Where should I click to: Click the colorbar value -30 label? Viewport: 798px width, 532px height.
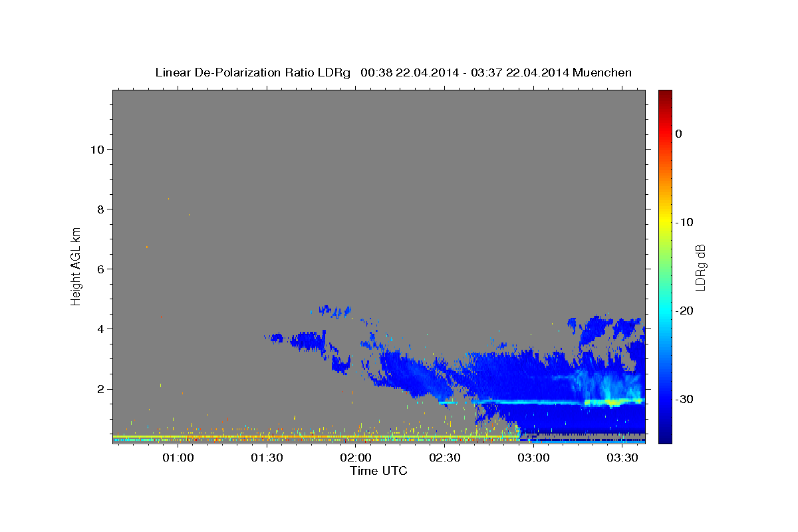pos(685,399)
